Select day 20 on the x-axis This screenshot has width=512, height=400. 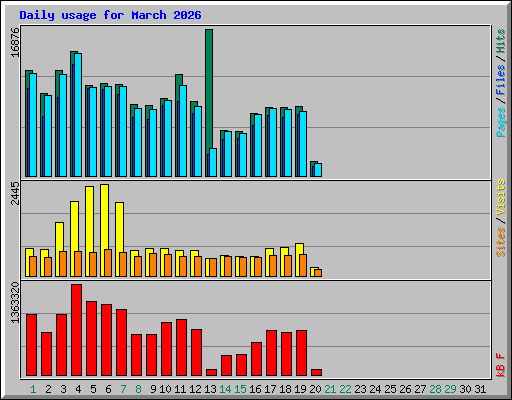(x=315, y=389)
